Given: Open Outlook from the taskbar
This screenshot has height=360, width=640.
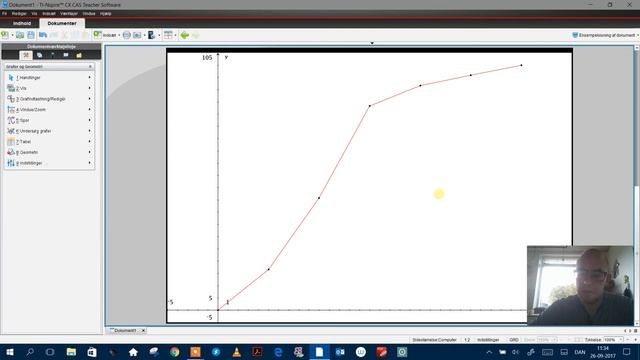Looking at the screenshot, I should [x=340, y=352].
